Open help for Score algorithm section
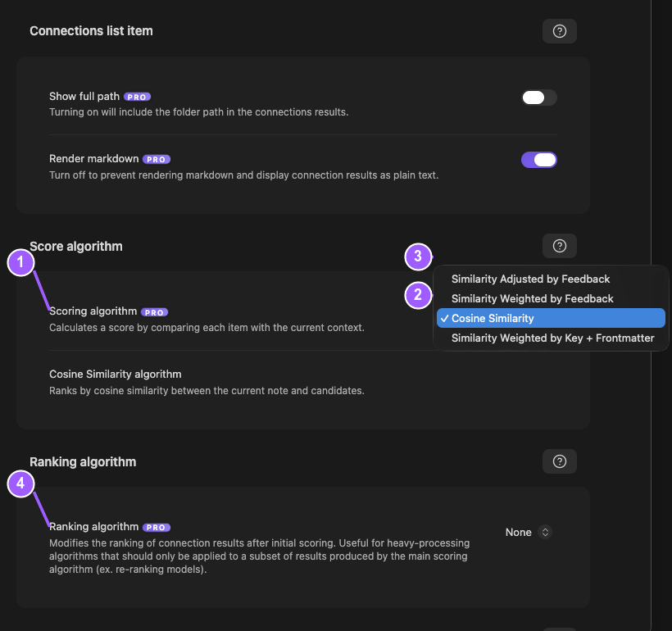The height and width of the screenshot is (631, 672). tap(559, 246)
